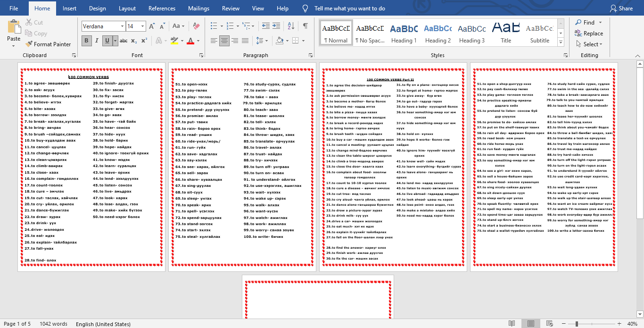Click the Format Painter brush icon
Screen dimensions: 644x328
coord(29,44)
